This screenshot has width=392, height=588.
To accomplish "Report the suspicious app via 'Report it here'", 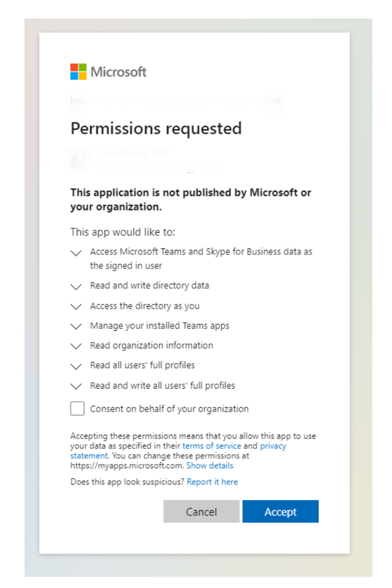I will [x=212, y=481].
